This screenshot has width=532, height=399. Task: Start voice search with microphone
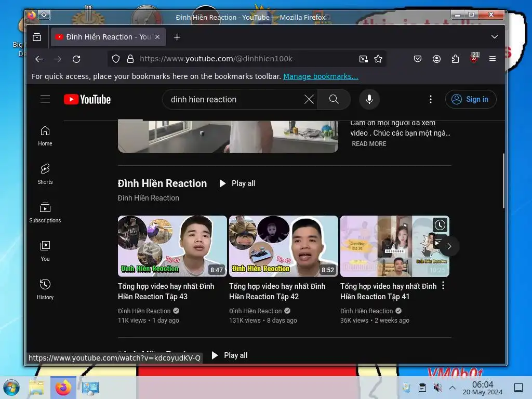click(369, 99)
